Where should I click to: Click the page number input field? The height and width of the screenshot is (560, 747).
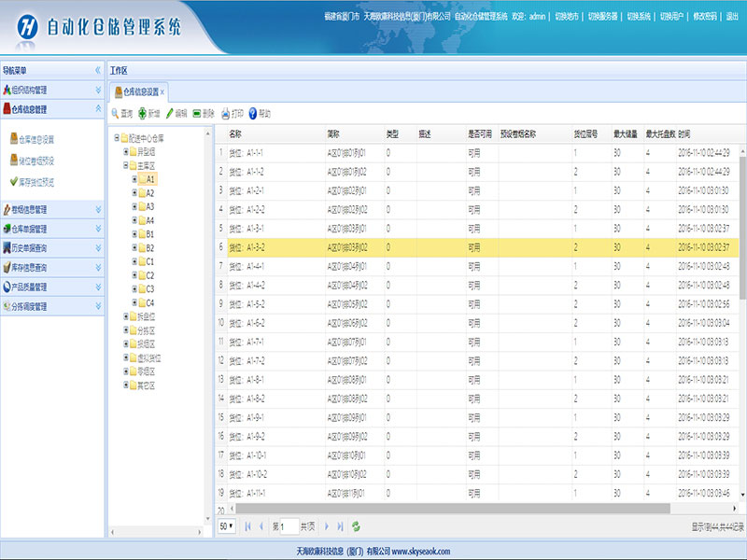click(289, 526)
